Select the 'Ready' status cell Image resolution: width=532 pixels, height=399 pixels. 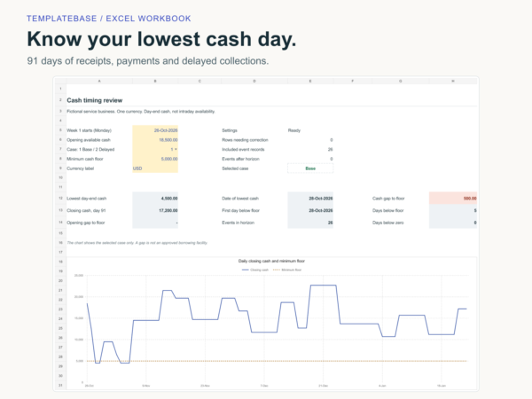tap(294, 130)
